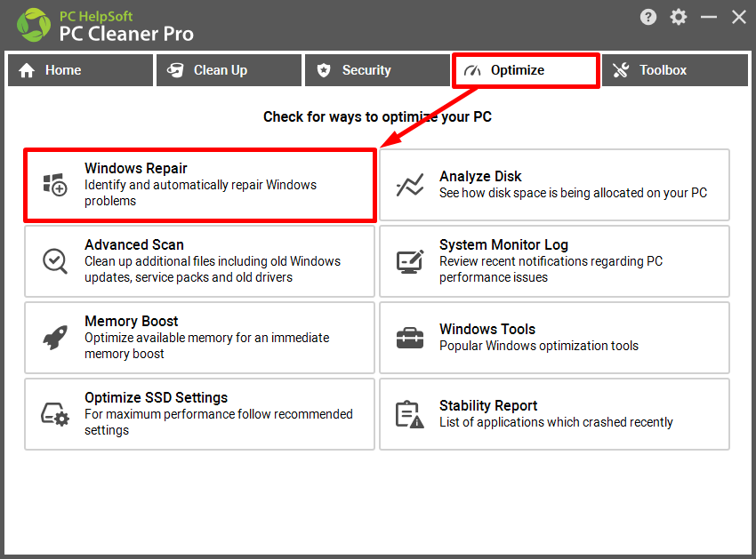Click the Advanced Scan magnifier icon

click(x=55, y=261)
